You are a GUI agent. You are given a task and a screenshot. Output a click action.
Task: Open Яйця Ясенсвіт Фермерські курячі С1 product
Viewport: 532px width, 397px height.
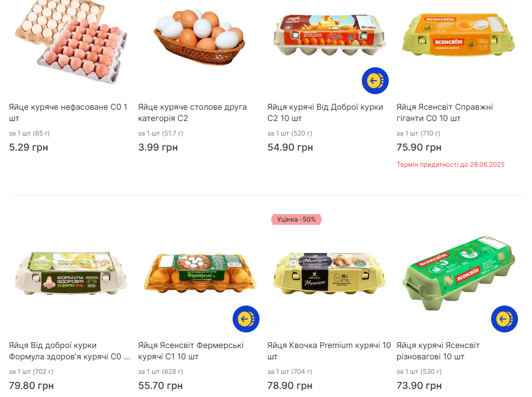point(197,350)
